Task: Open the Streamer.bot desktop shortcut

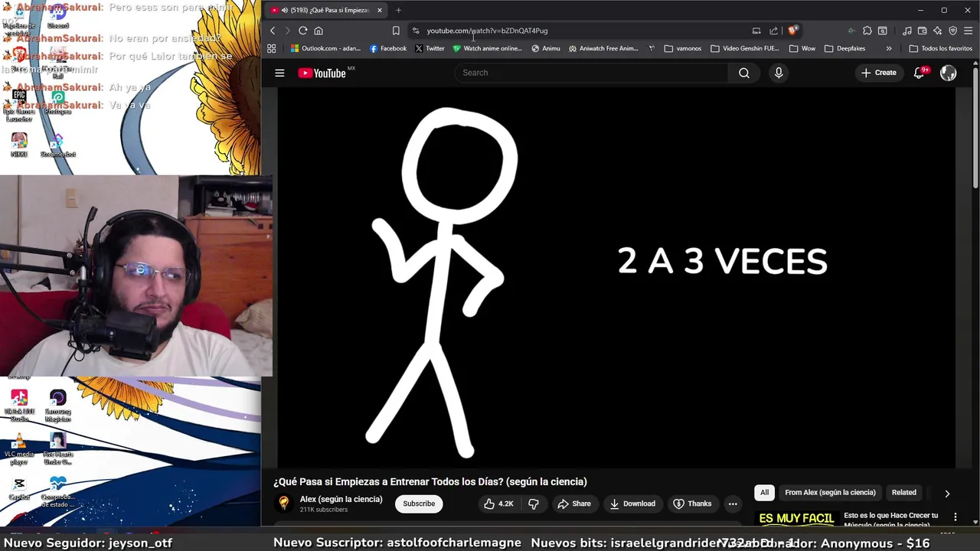Action: point(58,145)
